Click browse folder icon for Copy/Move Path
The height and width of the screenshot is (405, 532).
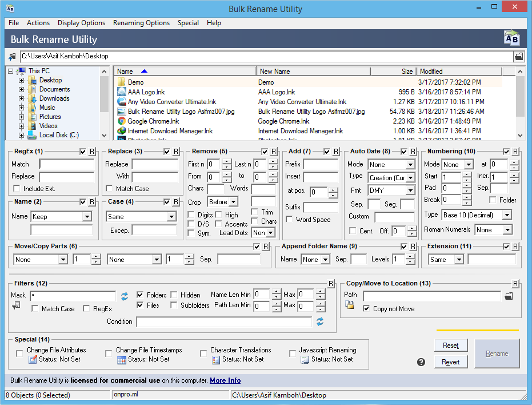(x=509, y=296)
